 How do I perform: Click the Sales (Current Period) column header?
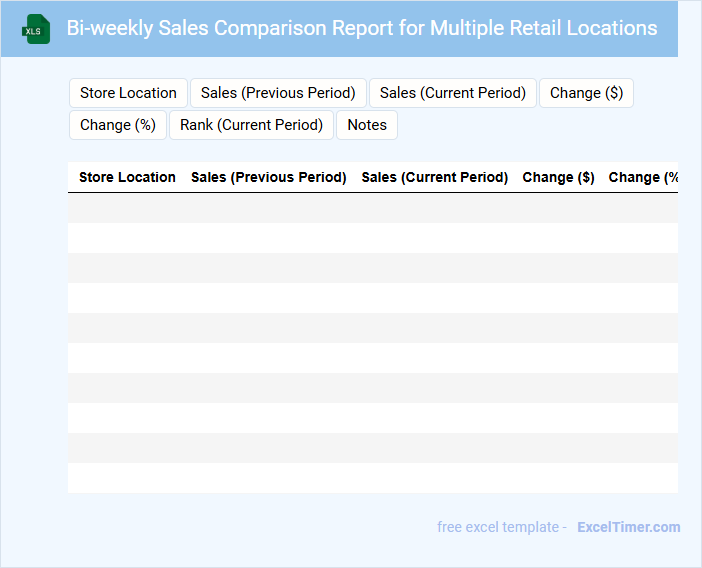[434, 177]
